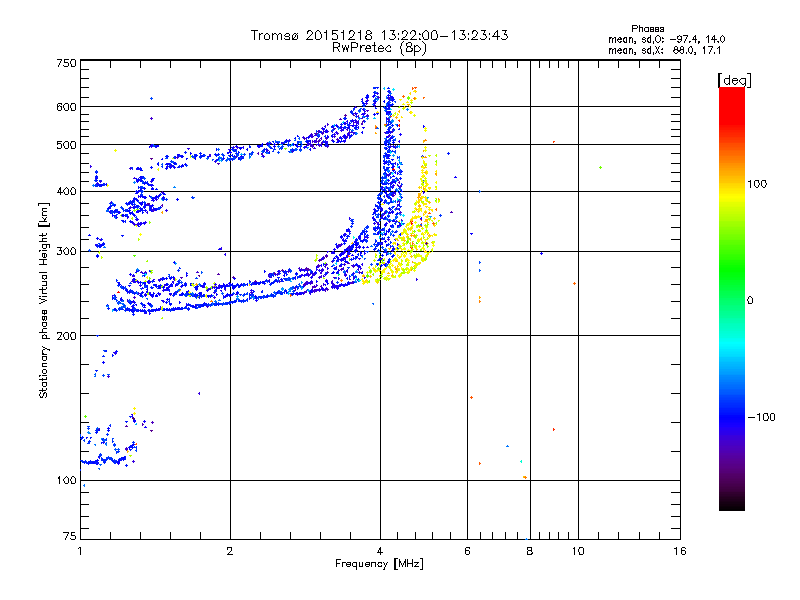Click the '8' x-axis tick label
The height and width of the screenshot is (600, 800).
[530, 551]
